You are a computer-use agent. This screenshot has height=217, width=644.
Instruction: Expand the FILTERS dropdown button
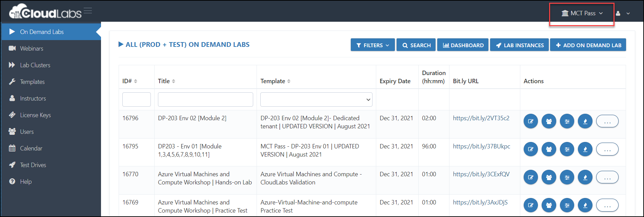[x=373, y=45]
